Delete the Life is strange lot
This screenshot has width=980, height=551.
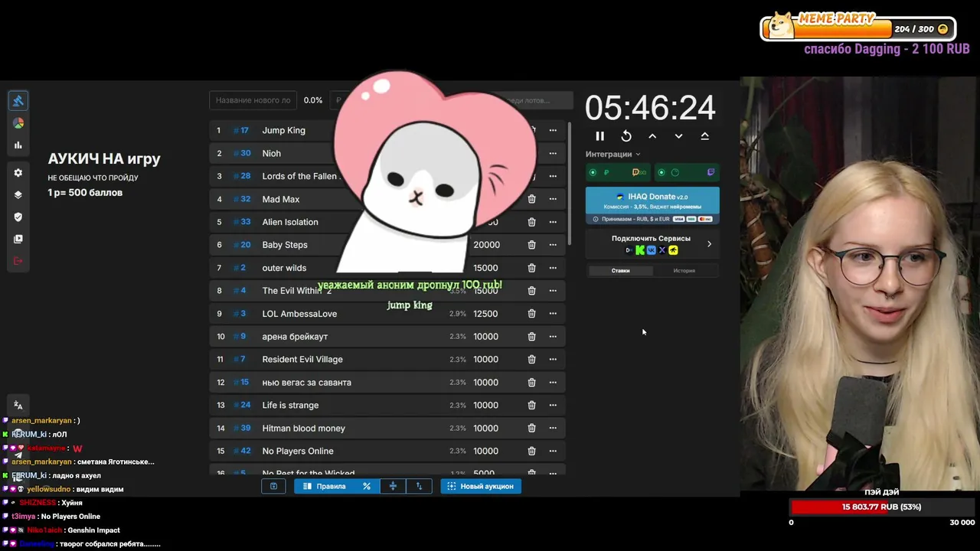click(531, 406)
